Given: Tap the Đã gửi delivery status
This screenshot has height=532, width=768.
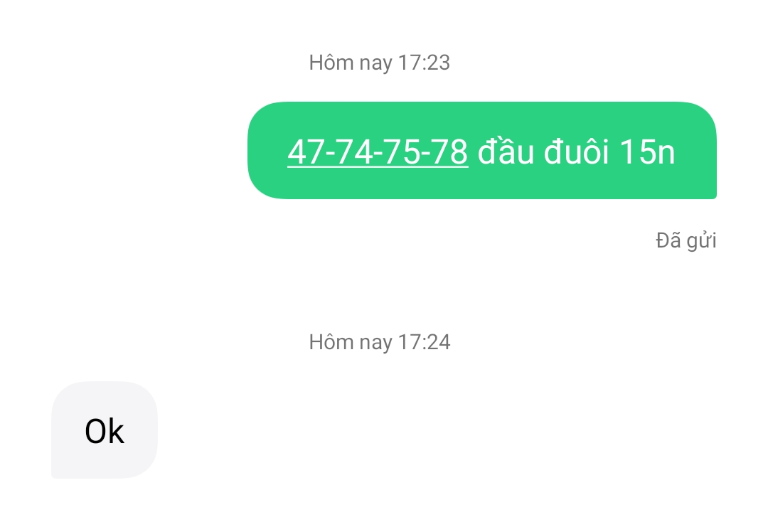Looking at the screenshot, I should 686,241.
